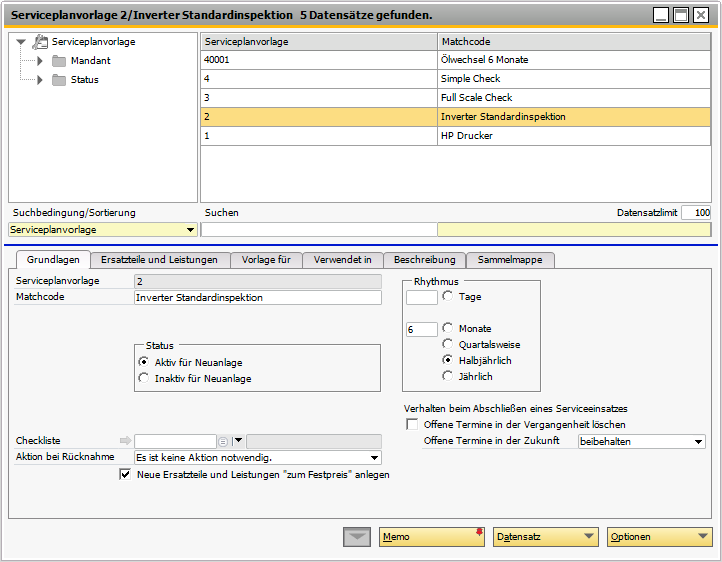Select the Monate rhythm radio button
The width and height of the screenshot is (722, 562).
tap(448, 328)
